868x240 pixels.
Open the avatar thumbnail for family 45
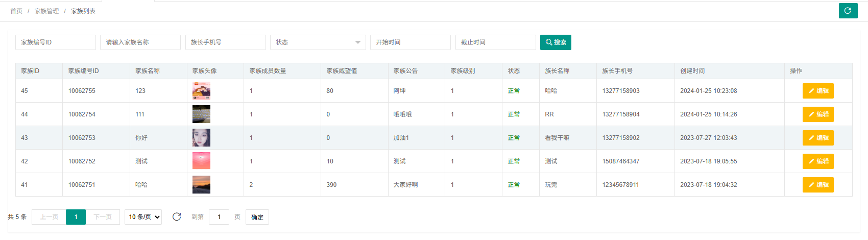201,91
